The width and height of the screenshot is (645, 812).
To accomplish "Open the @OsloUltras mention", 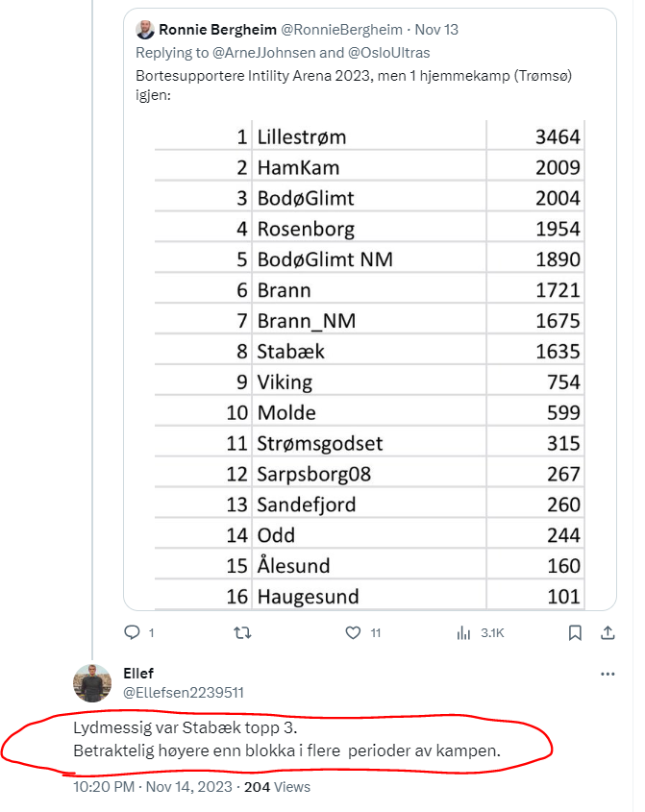I will [x=389, y=53].
